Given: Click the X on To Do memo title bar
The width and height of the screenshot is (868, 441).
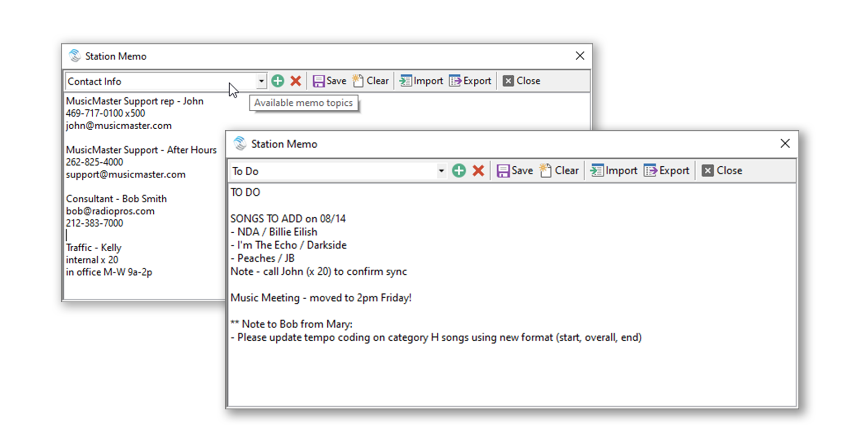Looking at the screenshot, I should point(785,144).
